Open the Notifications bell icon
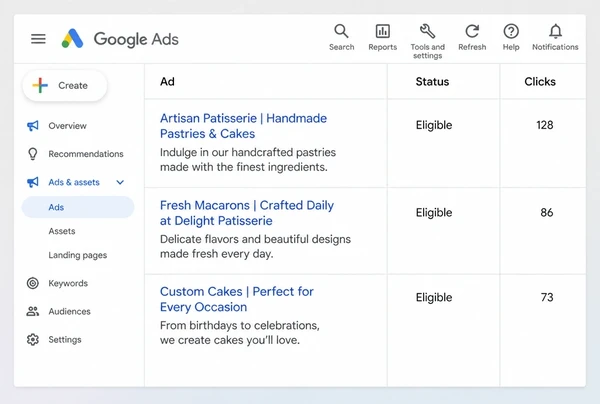 [x=555, y=31]
